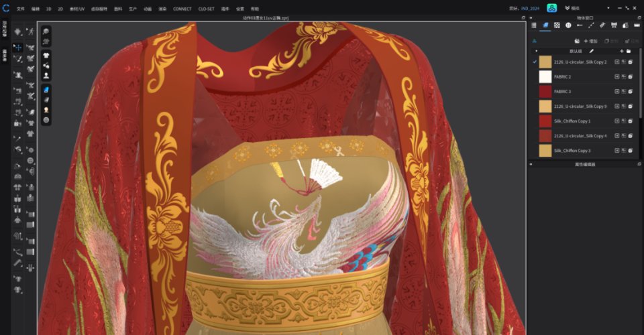644x335 pixels.
Task: Click duplicate icon on 2126_U-circular_Silk Copy 2 row
Action: (x=631, y=62)
